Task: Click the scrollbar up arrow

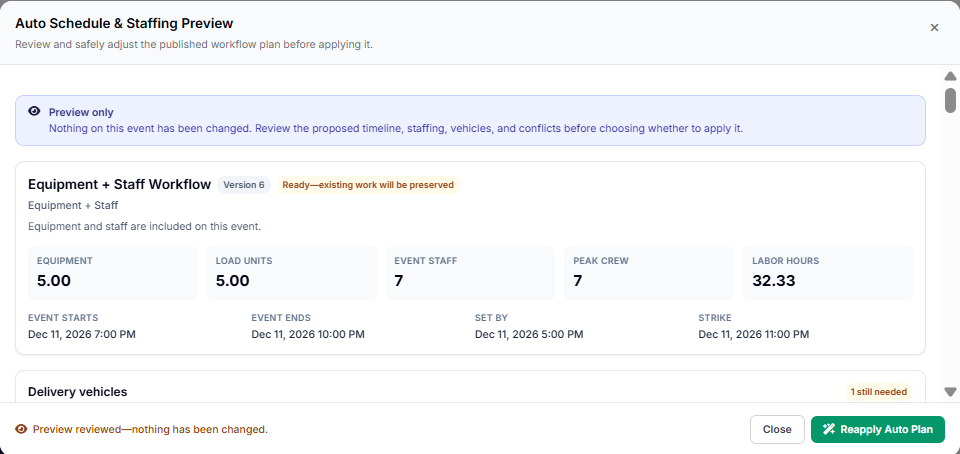Action: click(x=950, y=76)
